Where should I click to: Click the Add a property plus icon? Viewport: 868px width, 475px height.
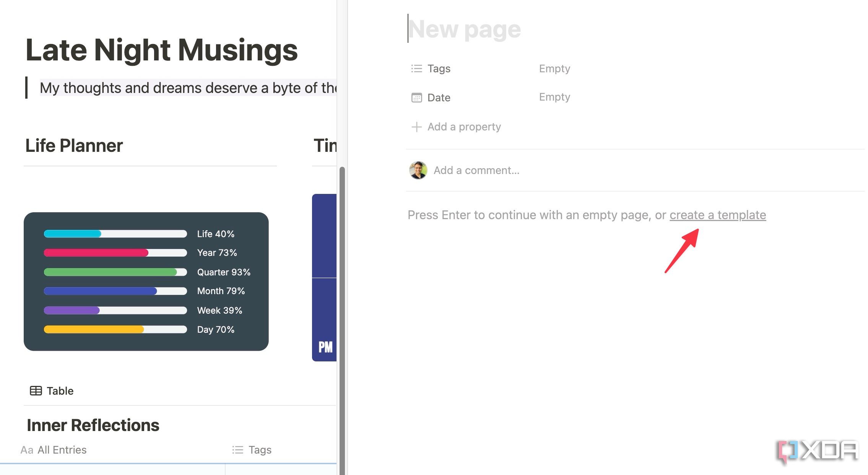tap(417, 126)
